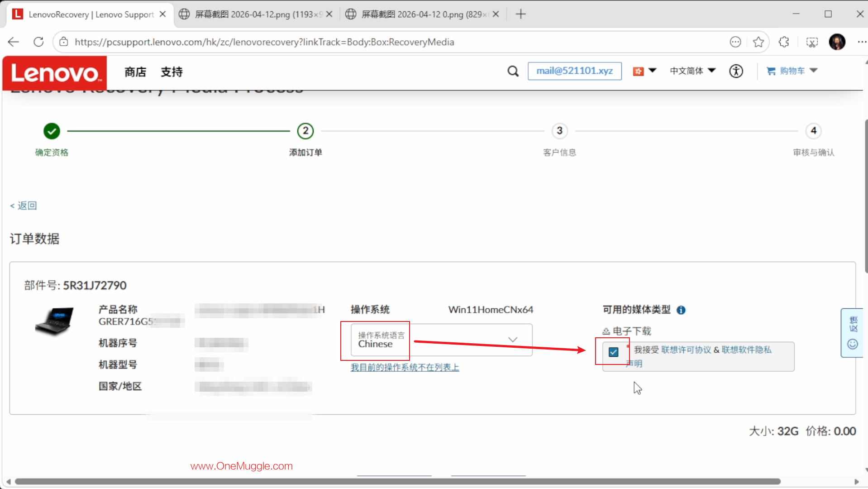Open the 联想软件隐私 link
Image resolution: width=868 pixels, height=489 pixels.
tap(746, 350)
